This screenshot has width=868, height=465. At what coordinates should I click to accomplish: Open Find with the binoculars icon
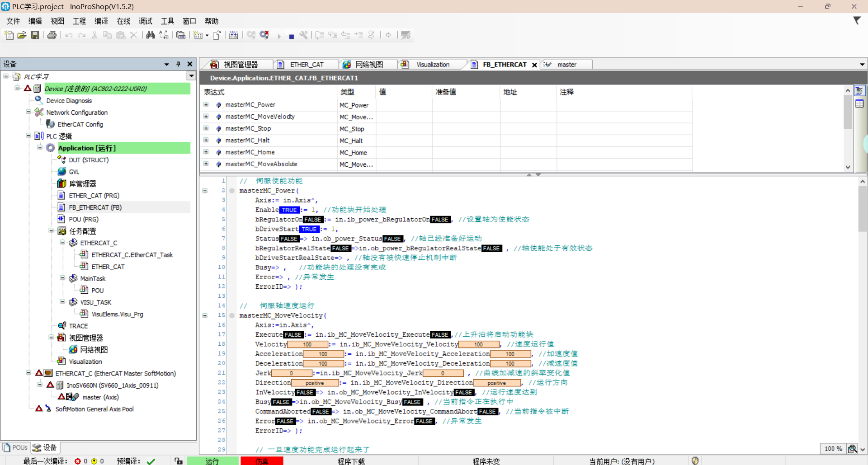[151, 35]
